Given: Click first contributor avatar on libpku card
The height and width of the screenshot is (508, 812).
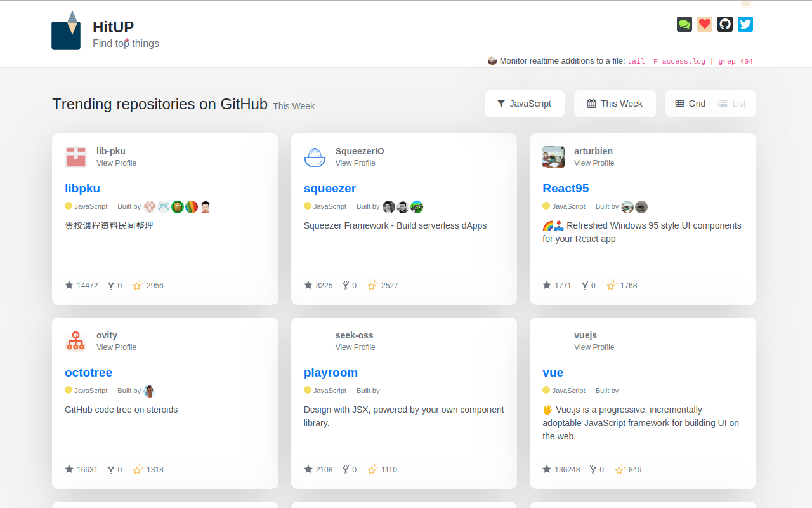Looking at the screenshot, I should 150,206.
